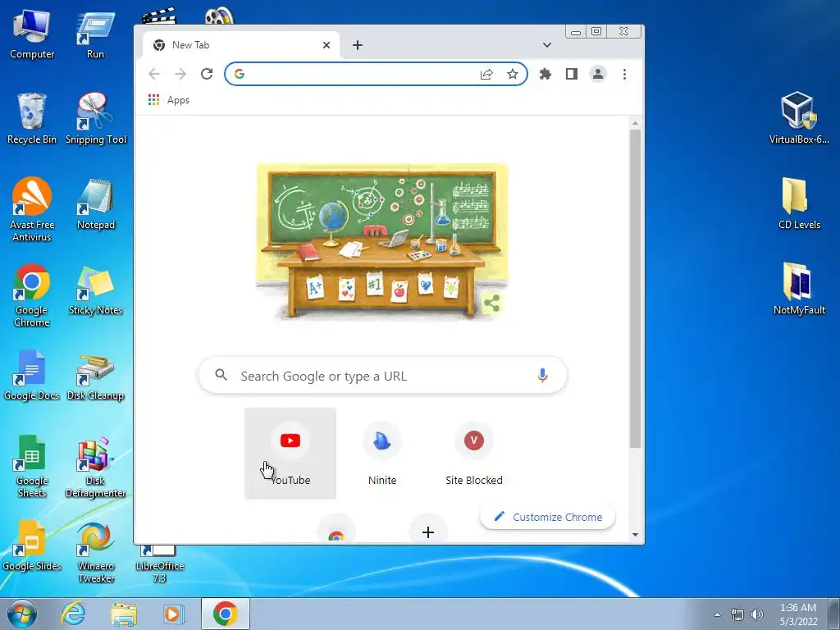This screenshot has height=630, width=840.
Task: Select the Avast Free Antivirus shortcut
Action: (32, 210)
